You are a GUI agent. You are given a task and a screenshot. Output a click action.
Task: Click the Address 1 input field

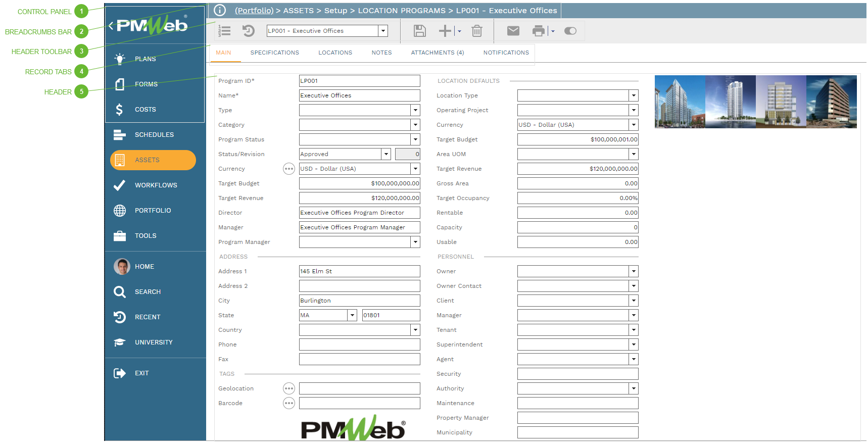pyautogui.click(x=359, y=271)
